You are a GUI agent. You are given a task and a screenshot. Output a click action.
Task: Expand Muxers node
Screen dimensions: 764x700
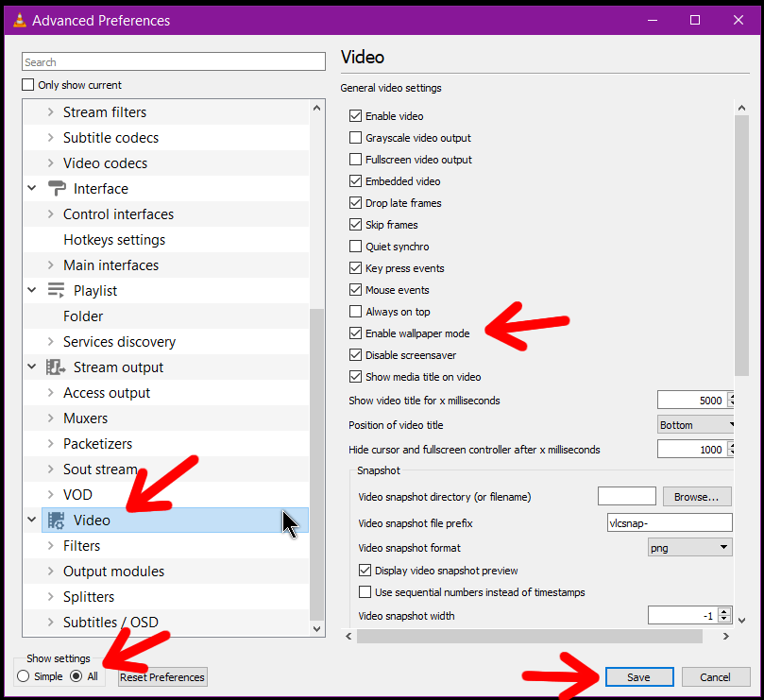50,418
